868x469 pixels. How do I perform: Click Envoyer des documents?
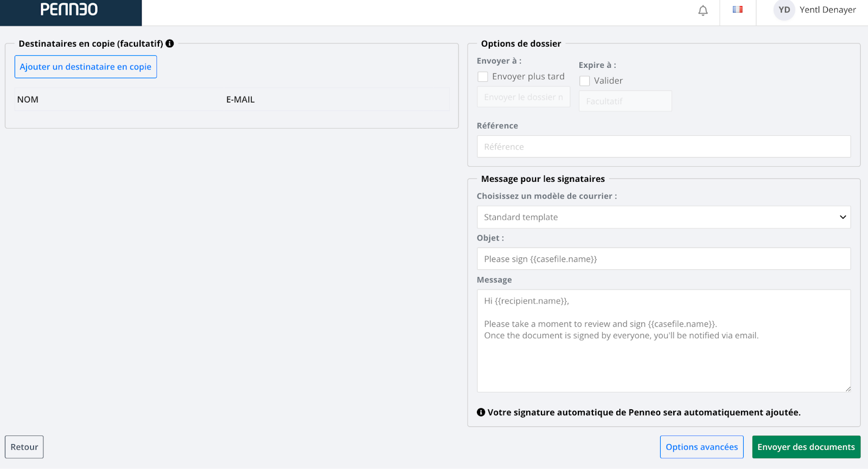pyautogui.click(x=806, y=447)
